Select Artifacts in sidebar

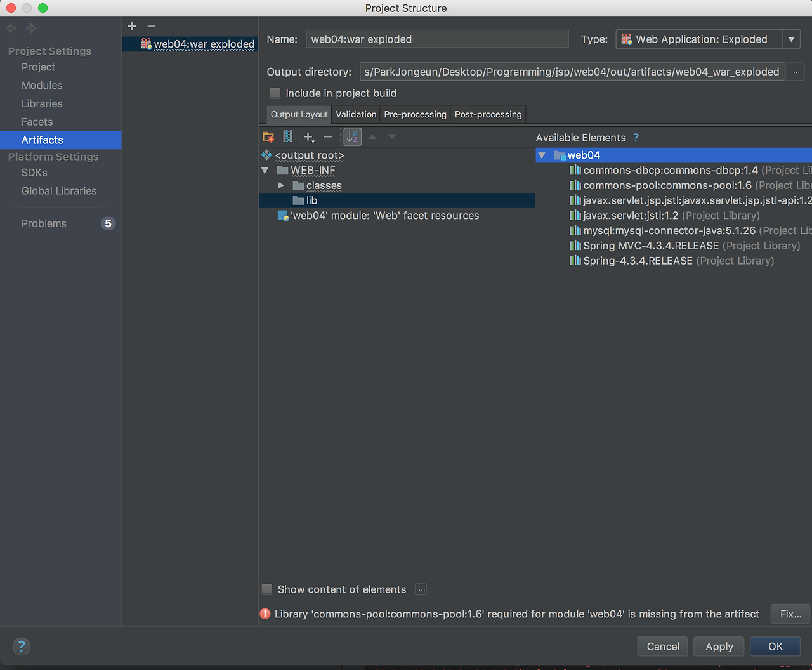[61, 140]
